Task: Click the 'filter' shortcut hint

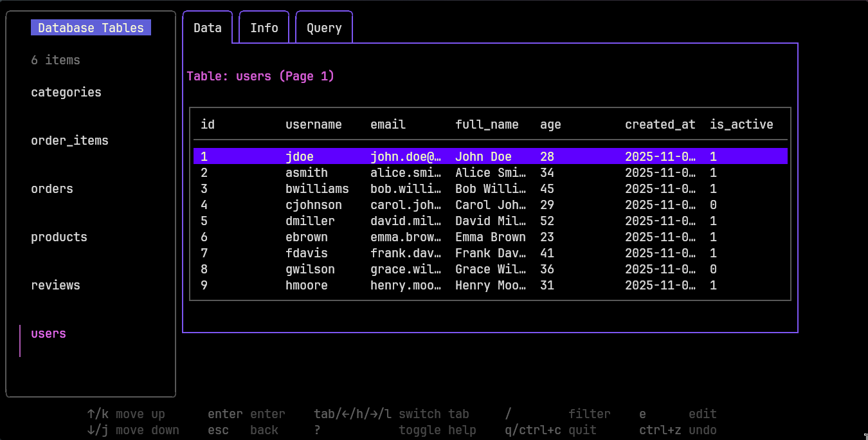Action: point(590,414)
